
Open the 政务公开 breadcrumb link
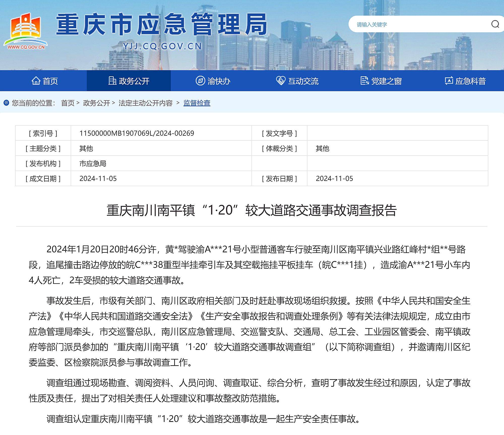pos(96,103)
